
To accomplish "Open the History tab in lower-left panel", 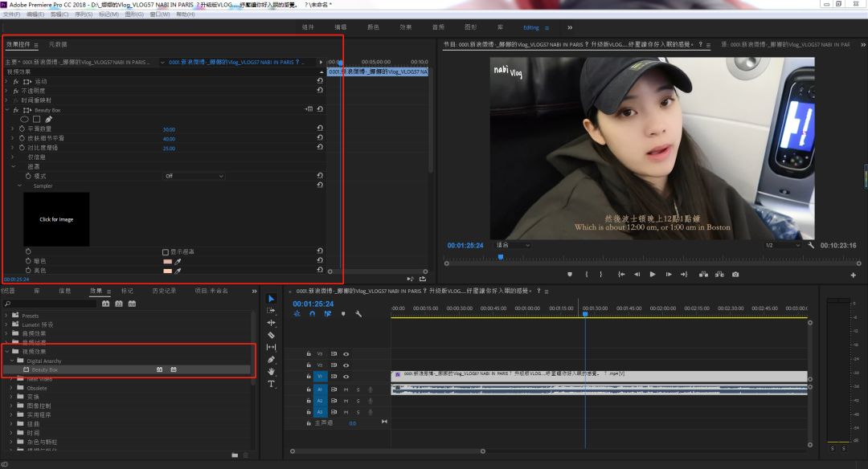I will click(164, 291).
